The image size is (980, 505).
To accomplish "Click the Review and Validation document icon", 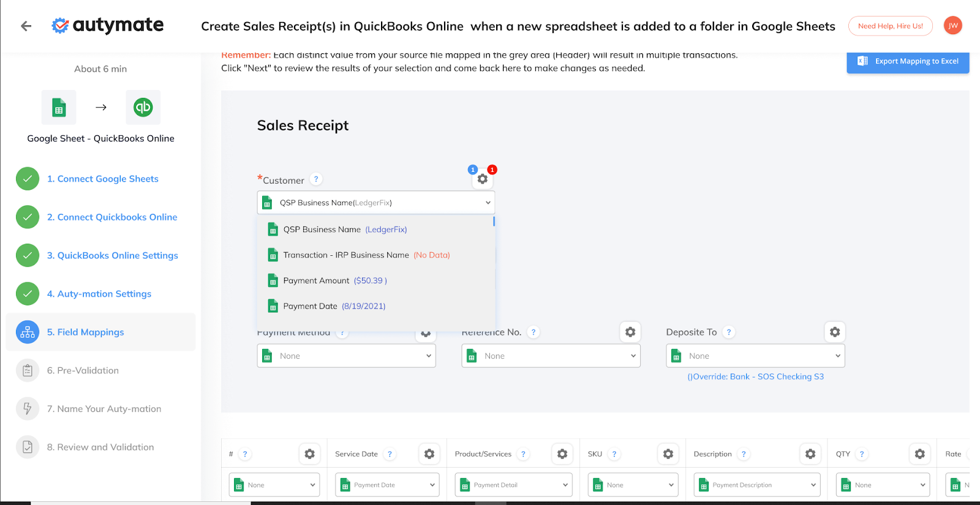I will point(28,447).
